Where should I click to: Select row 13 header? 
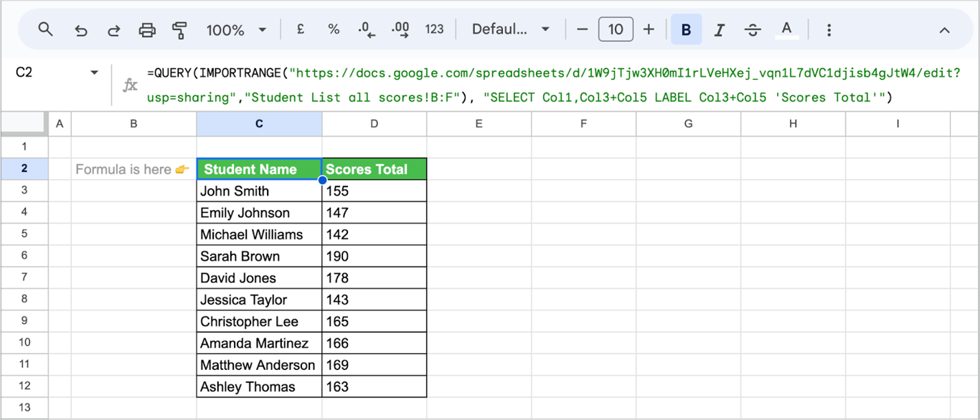(x=24, y=408)
